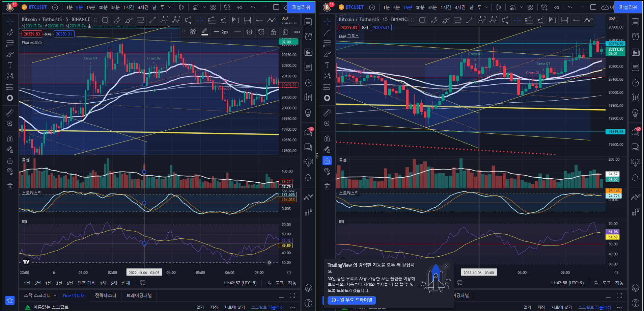Open the watchlist panel in left window
644x311 pixels.
[308, 22]
